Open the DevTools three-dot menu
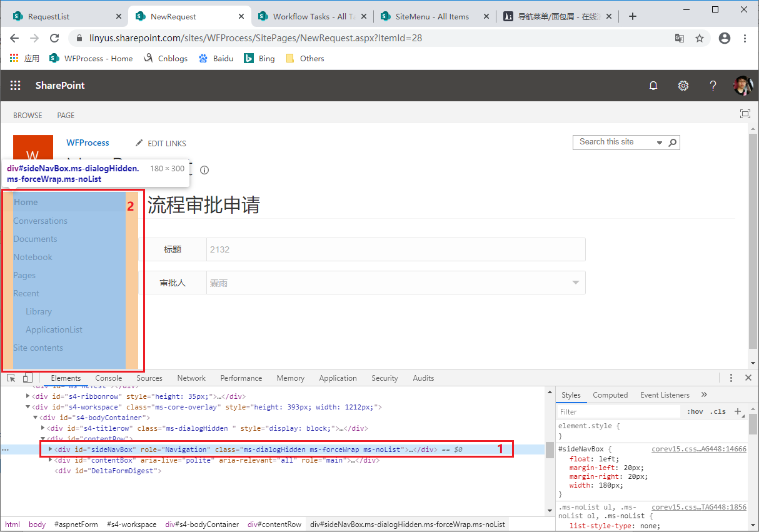 pyautogui.click(x=731, y=378)
